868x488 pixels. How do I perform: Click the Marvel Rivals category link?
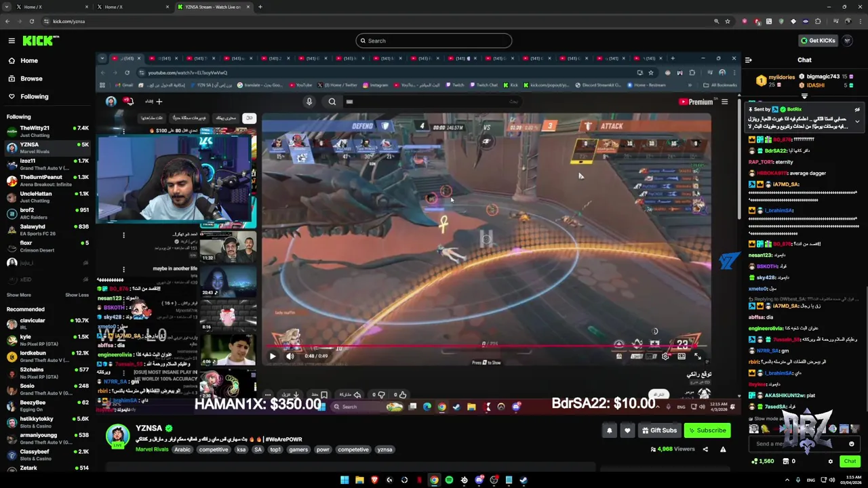tap(152, 449)
